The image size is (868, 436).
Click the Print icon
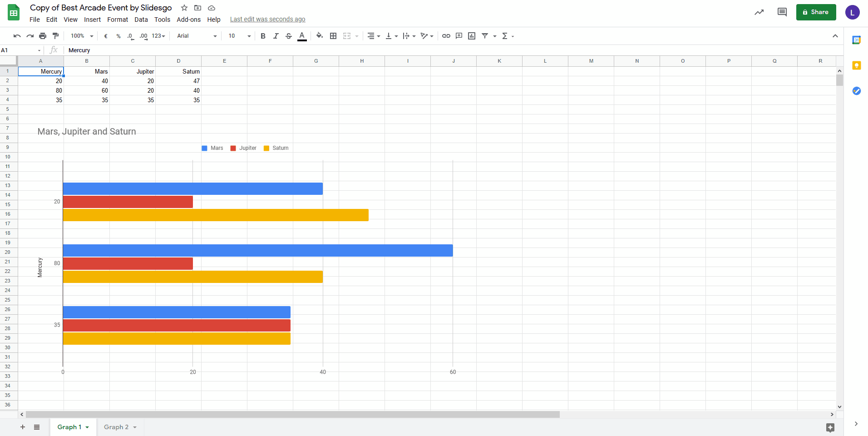43,36
